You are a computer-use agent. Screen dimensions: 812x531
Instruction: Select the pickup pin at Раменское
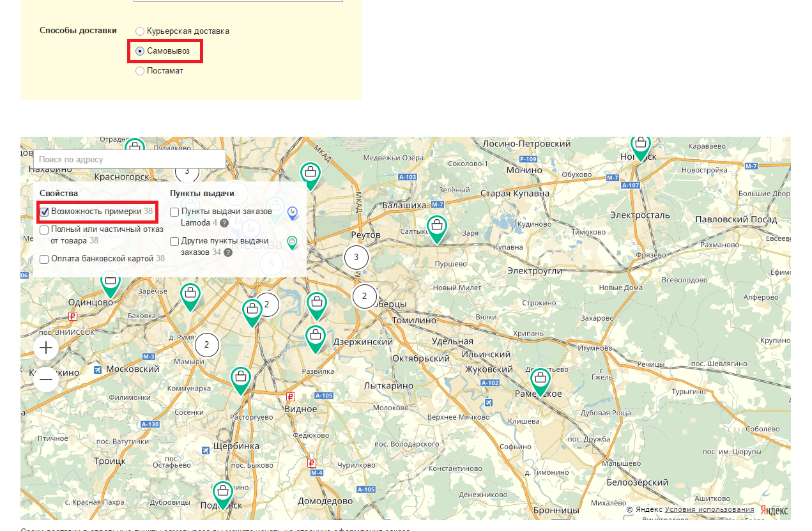coord(540,381)
